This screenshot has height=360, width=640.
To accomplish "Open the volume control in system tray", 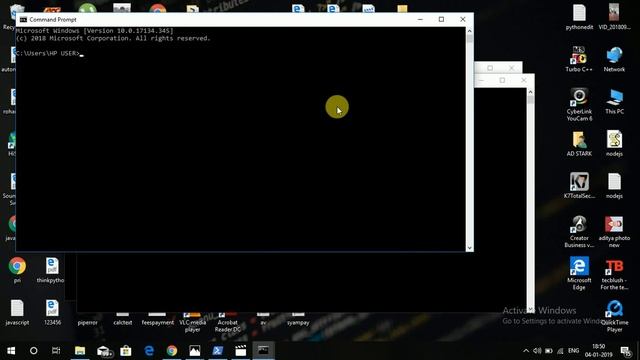I will 537,351.
